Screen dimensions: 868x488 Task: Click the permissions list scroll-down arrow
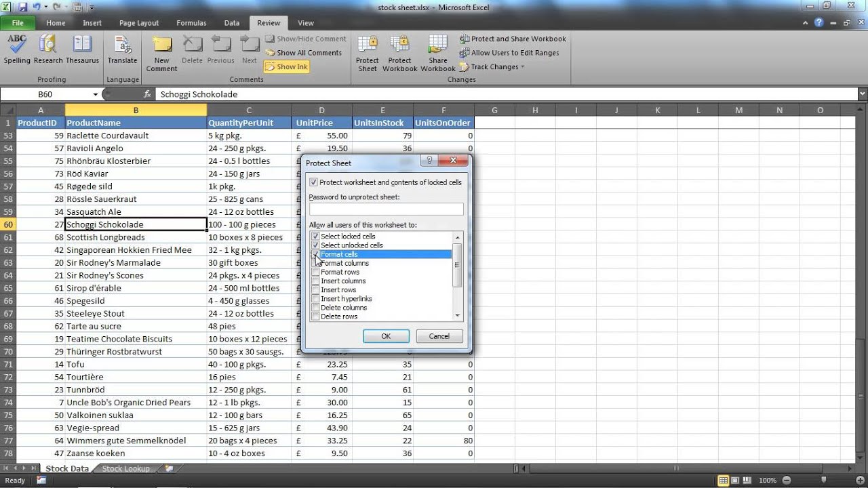coord(458,316)
